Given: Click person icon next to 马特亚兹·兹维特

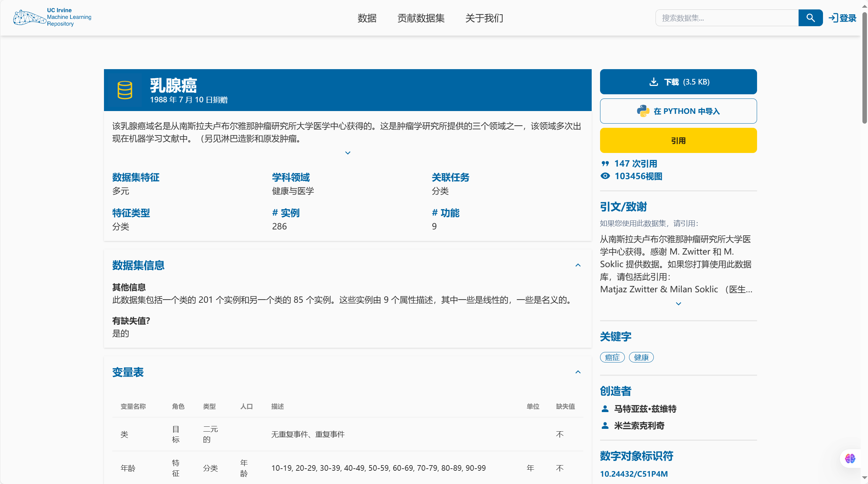Looking at the screenshot, I should point(605,409).
